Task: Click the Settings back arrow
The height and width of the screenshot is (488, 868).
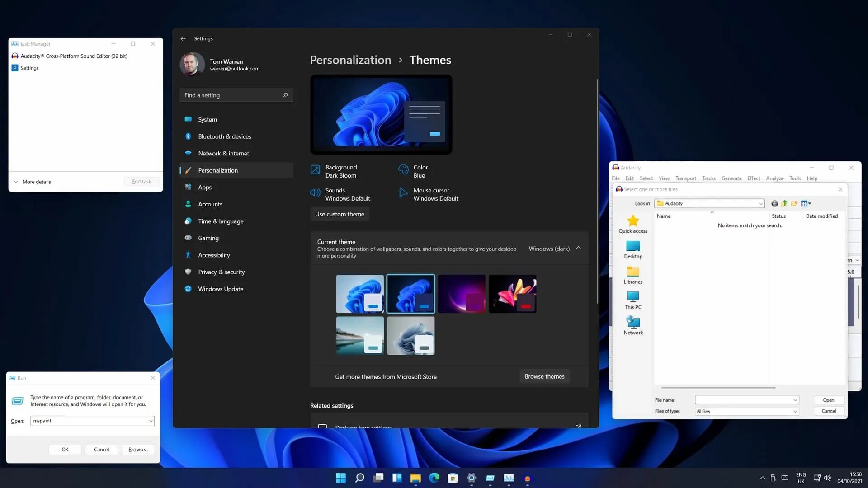Action: [183, 39]
